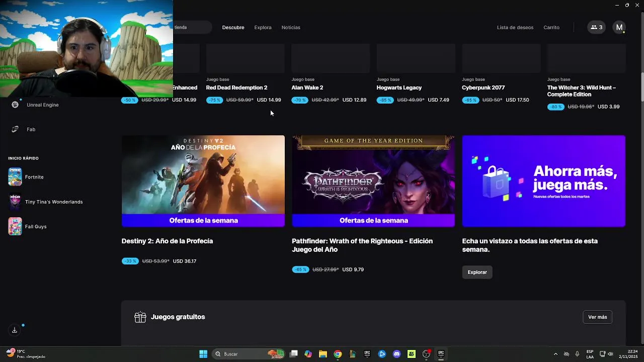
Task: Open the Ahorra más, juega más banner
Action: coord(544,181)
